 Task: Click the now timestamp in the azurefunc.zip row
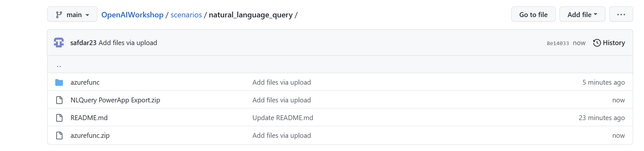[x=619, y=136]
